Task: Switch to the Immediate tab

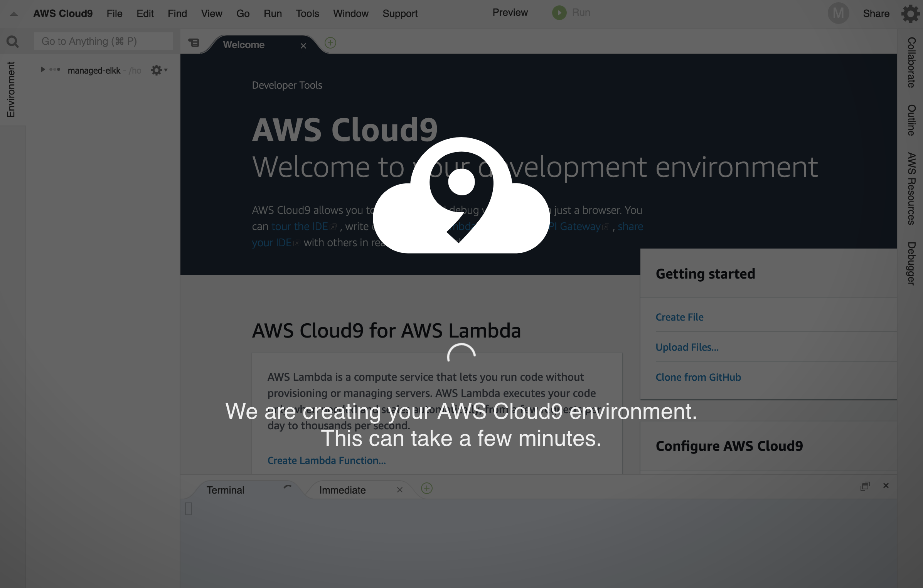Action: click(x=342, y=490)
